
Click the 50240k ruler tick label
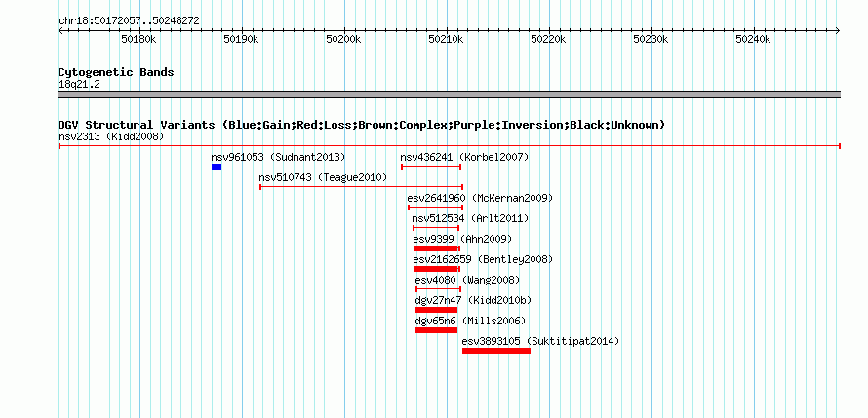753,39
